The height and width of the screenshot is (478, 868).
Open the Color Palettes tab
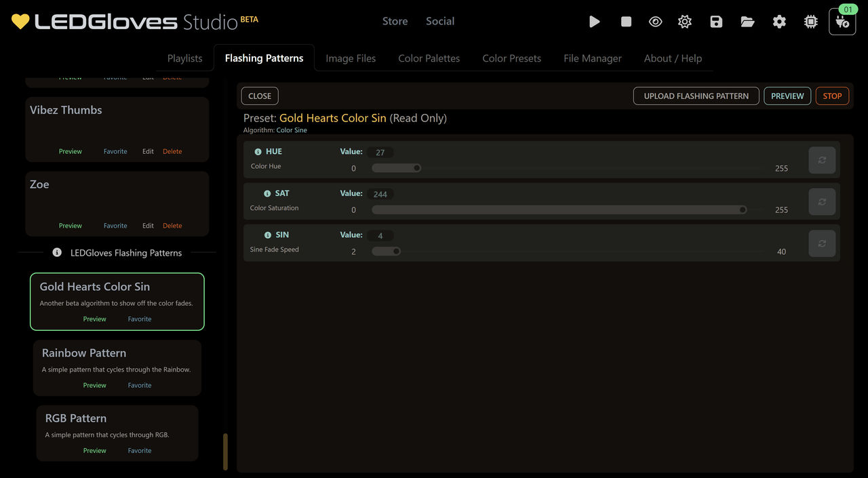429,58
